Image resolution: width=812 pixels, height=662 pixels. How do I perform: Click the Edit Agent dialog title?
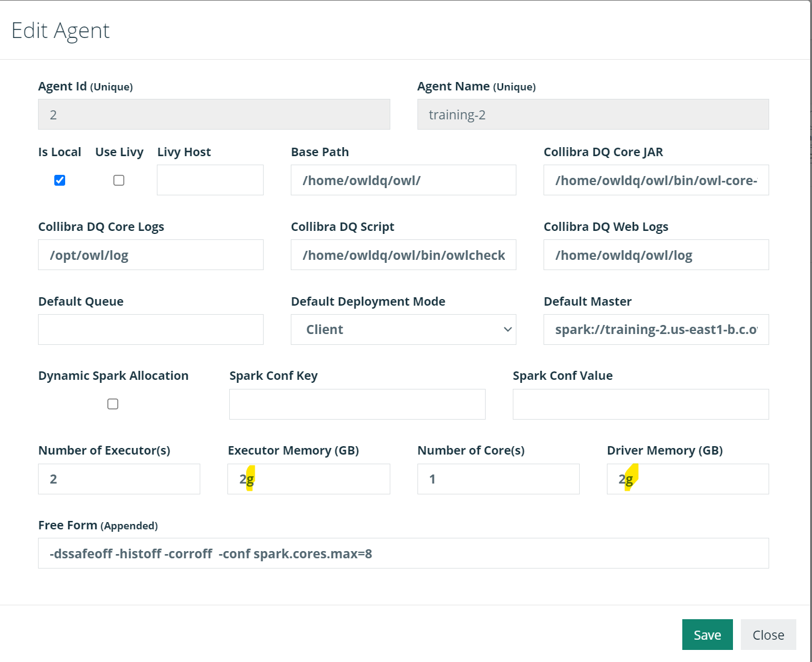click(x=60, y=31)
